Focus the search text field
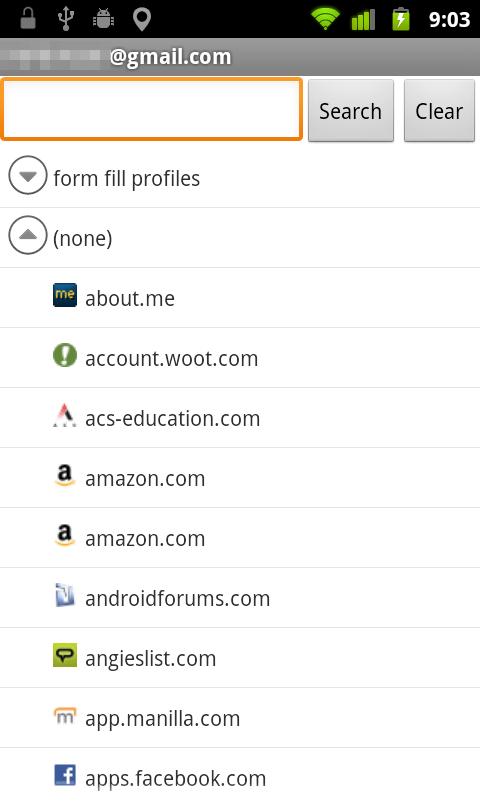Viewport: 480px width, 800px height. 151,109
